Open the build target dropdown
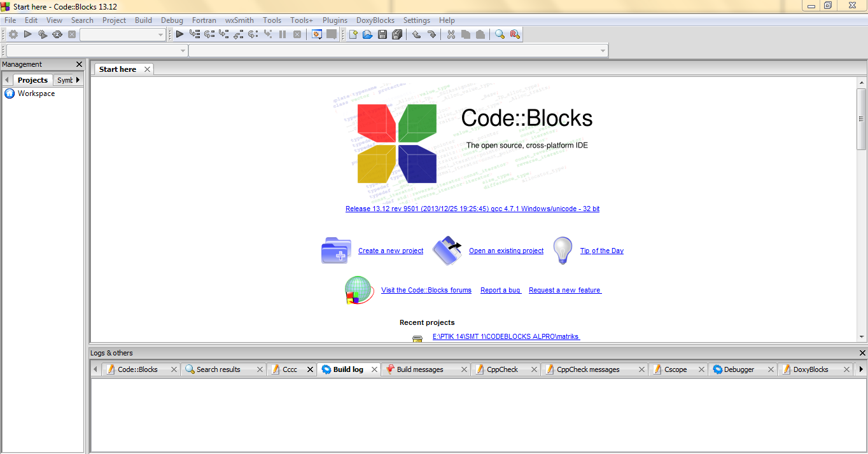 coord(123,34)
